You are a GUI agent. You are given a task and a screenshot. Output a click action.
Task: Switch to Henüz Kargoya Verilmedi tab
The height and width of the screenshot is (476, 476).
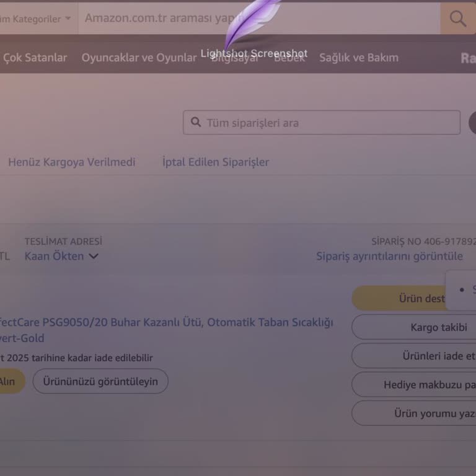tap(72, 162)
